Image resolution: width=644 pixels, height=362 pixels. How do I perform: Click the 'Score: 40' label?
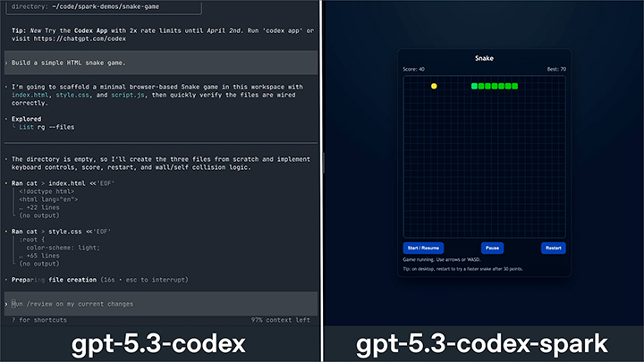click(413, 70)
